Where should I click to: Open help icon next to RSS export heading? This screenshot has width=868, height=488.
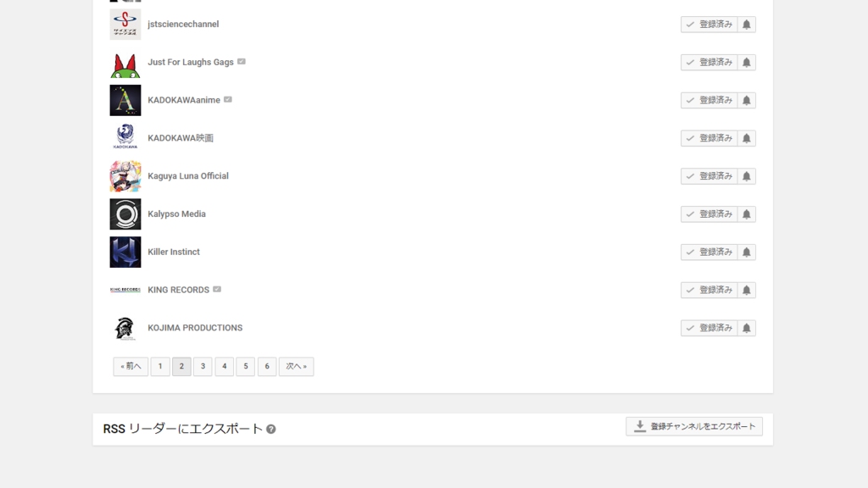270,429
